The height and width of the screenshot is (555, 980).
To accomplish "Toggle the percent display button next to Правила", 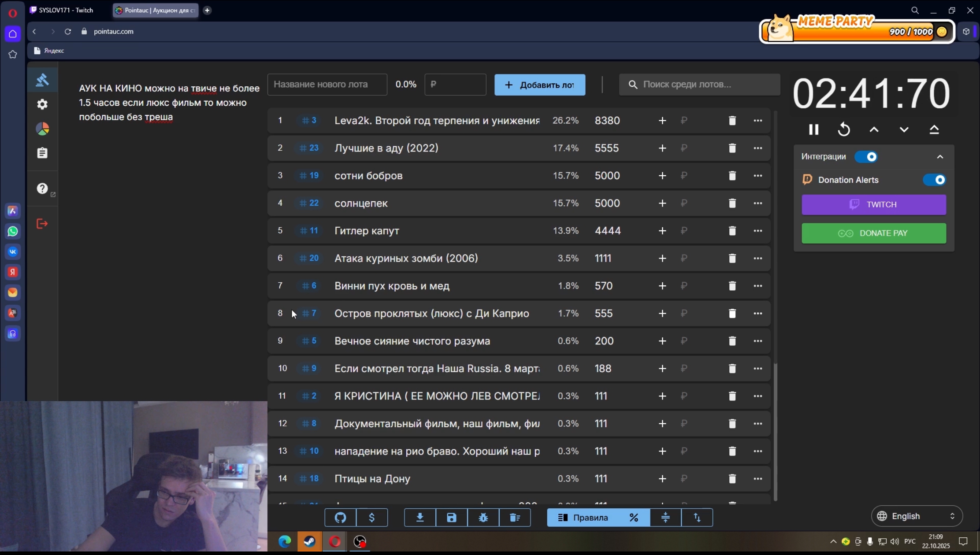I will point(634,518).
